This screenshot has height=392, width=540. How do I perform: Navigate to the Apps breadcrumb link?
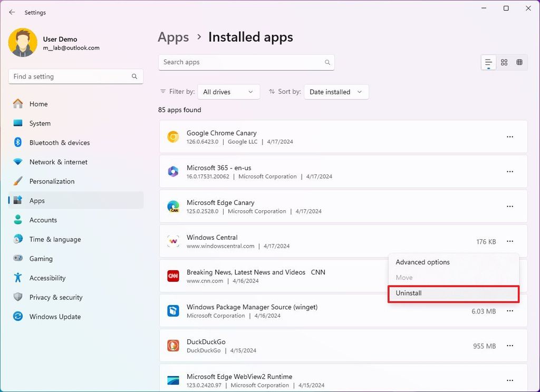pyautogui.click(x=173, y=37)
